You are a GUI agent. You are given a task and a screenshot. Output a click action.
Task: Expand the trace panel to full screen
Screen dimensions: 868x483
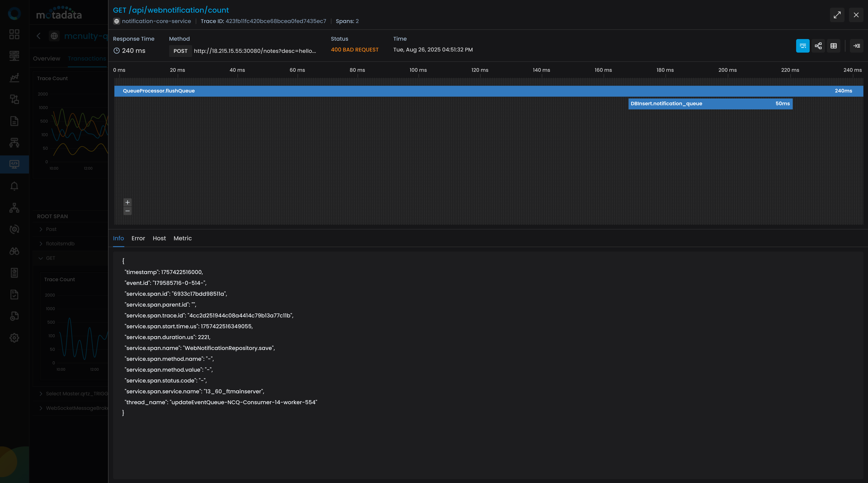[x=837, y=15]
